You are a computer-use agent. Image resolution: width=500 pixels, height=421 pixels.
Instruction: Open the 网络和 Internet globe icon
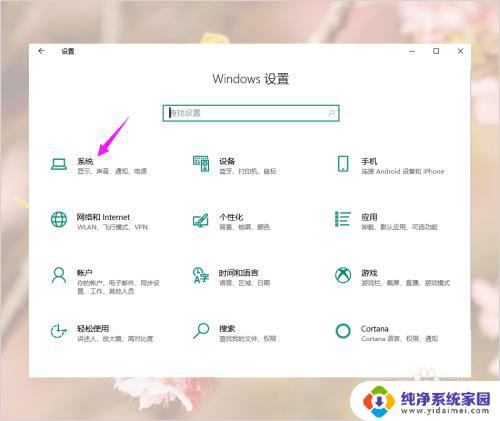coord(59,220)
